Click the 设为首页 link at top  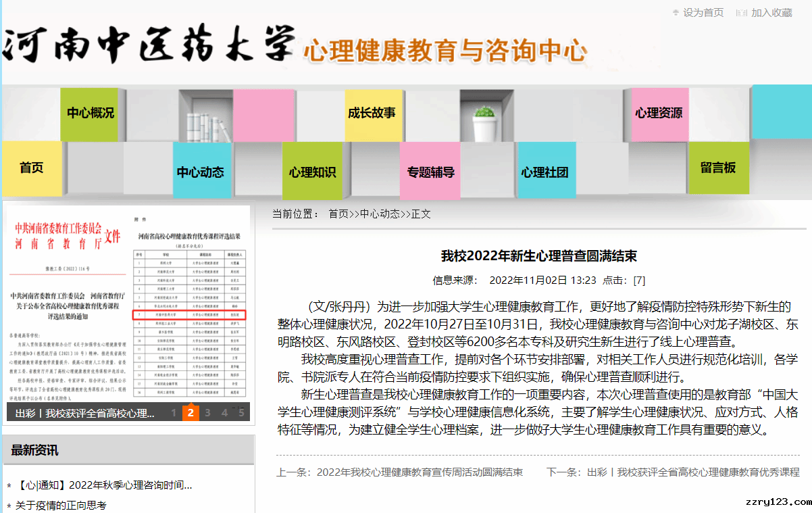tap(703, 13)
